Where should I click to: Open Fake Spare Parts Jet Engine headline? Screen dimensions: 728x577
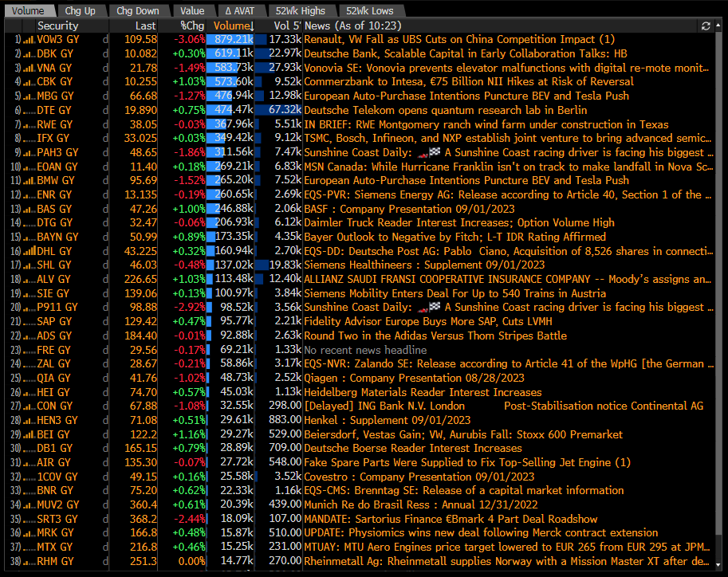(467, 463)
